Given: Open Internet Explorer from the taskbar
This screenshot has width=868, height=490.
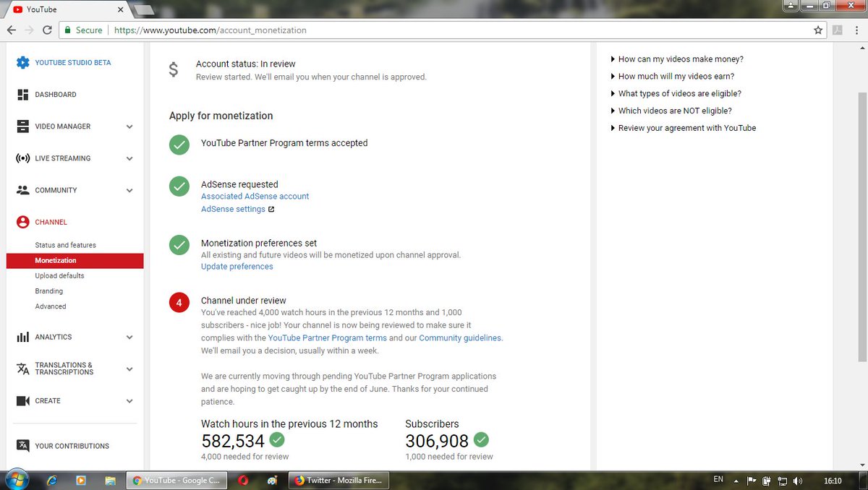Looking at the screenshot, I should [x=51, y=481].
